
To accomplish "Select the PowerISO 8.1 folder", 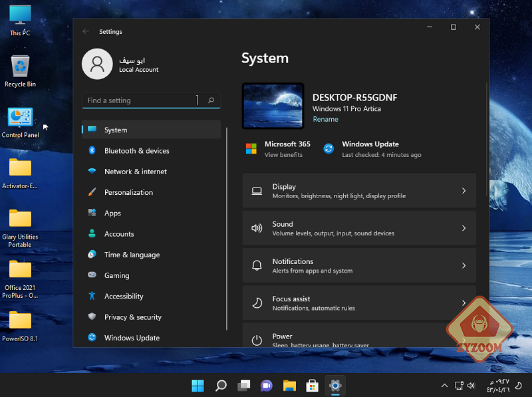I will pyautogui.click(x=20, y=327).
